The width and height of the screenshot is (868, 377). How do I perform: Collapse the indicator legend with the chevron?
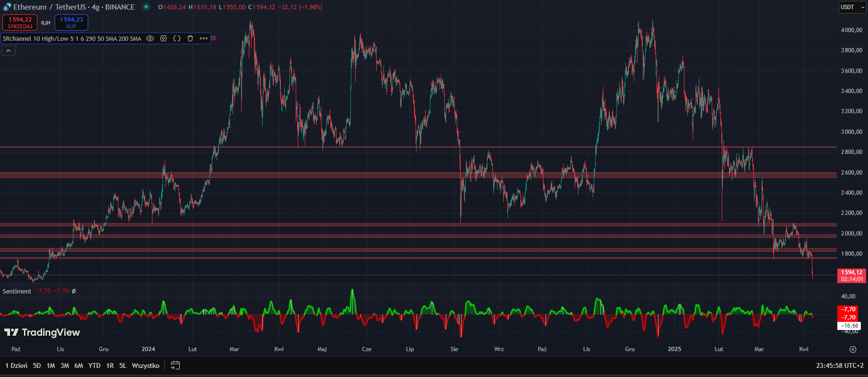tap(8, 50)
